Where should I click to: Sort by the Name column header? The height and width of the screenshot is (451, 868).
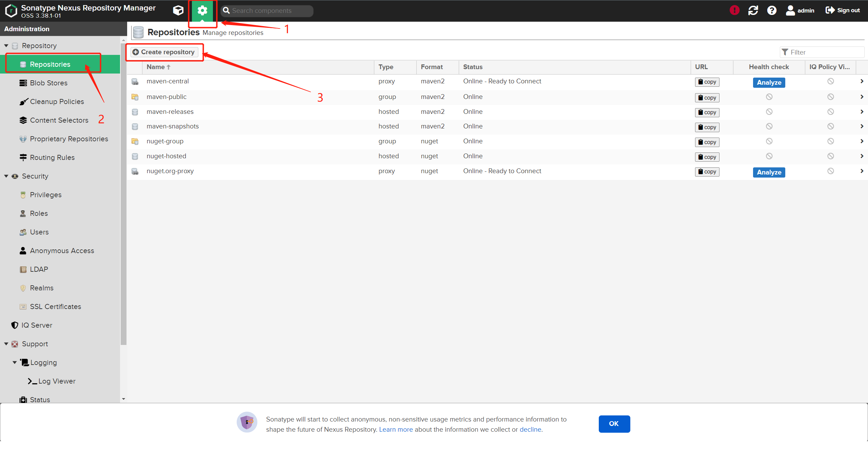pos(258,67)
